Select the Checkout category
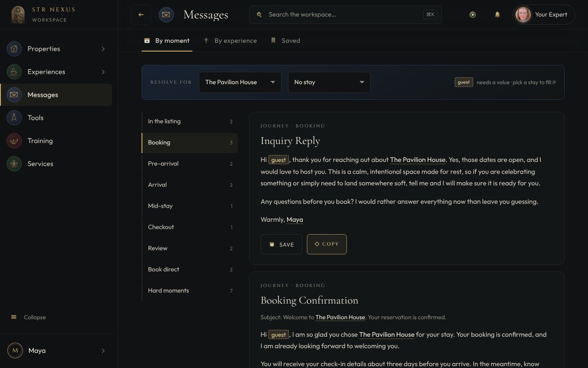This screenshot has width=588, height=368. (x=190, y=227)
